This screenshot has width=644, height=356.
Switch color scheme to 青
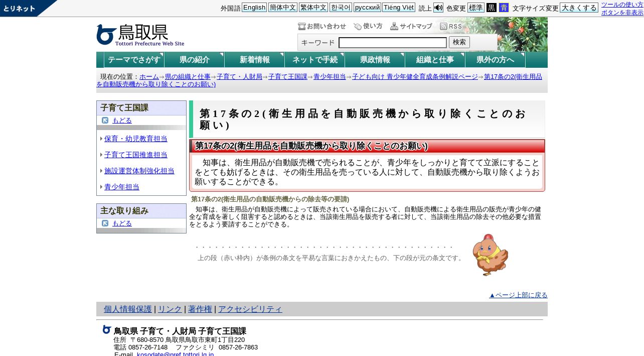(504, 8)
